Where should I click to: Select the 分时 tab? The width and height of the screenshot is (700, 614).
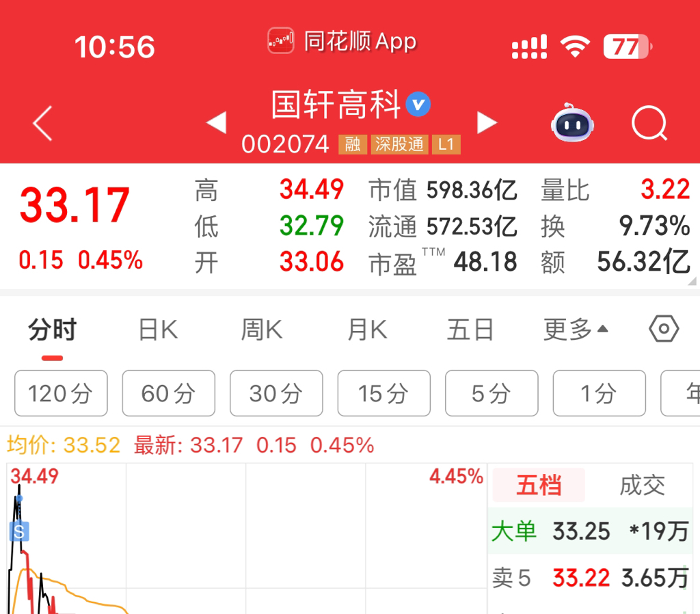pos(52,330)
